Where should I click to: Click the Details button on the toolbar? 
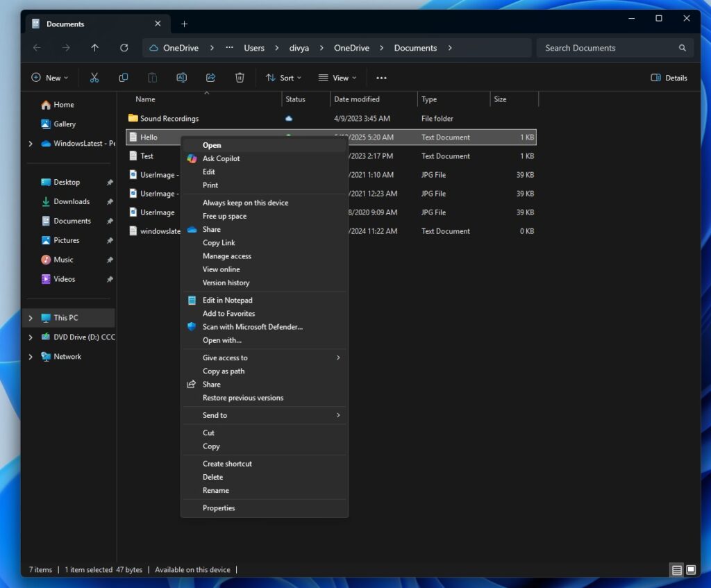point(668,78)
